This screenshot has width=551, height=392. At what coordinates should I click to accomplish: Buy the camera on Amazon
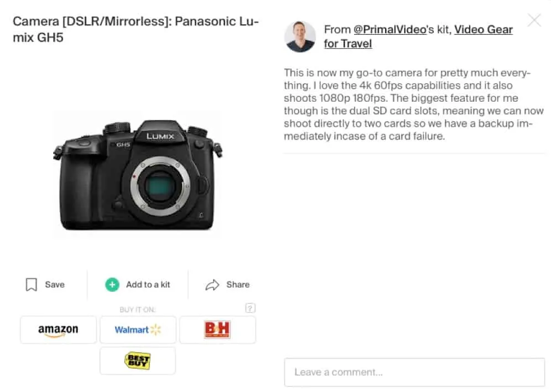[x=58, y=330]
